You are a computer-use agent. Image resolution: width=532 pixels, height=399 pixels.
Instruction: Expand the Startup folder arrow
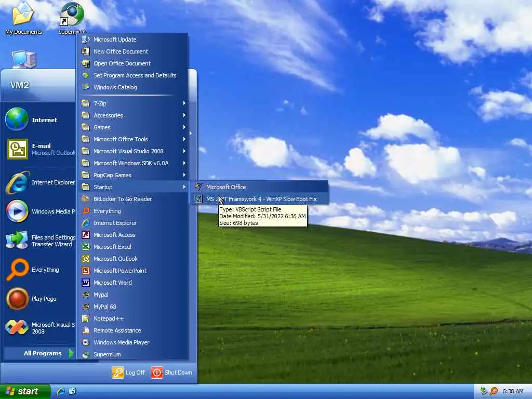coord(184,187)
